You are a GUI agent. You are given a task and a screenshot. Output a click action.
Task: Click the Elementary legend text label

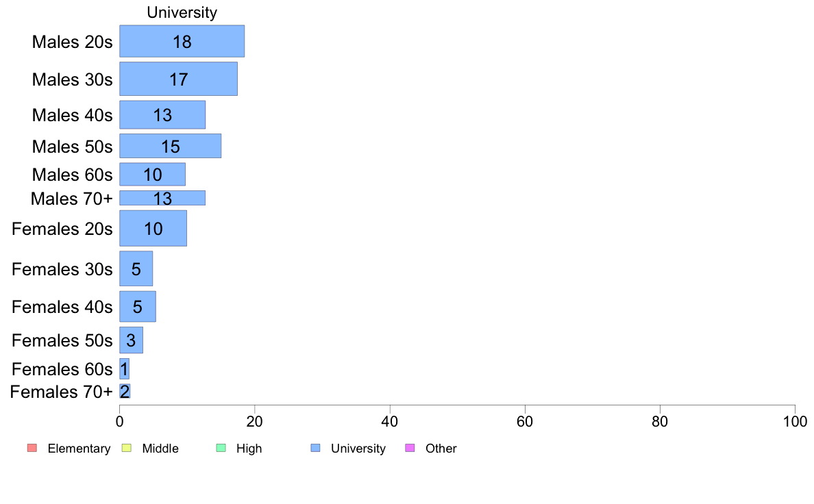[79, 449]
